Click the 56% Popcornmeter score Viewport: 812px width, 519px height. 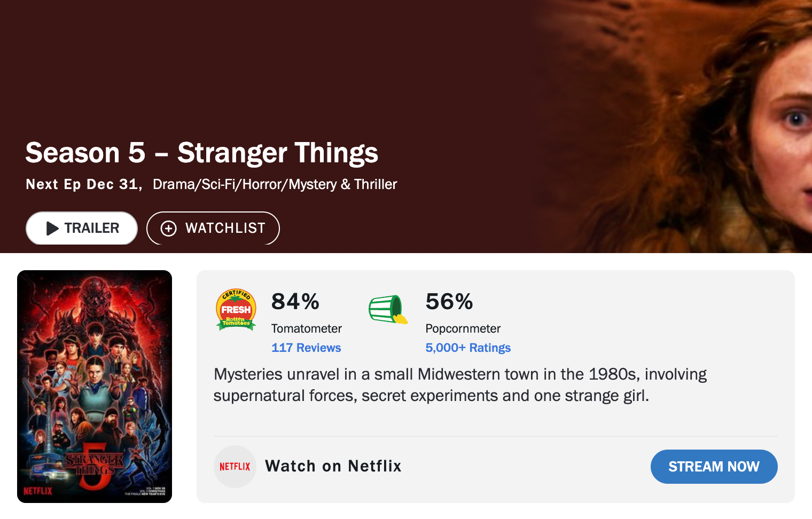tap(449, 302)
